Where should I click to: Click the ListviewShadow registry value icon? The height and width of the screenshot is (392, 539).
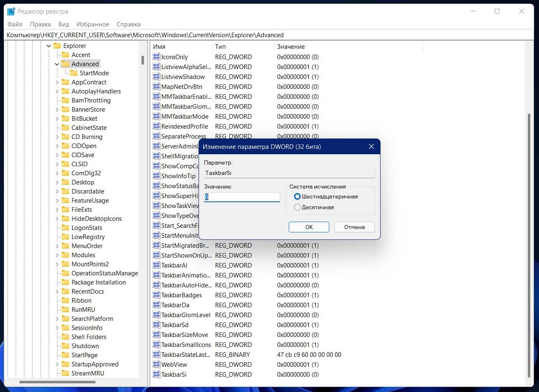156,76
